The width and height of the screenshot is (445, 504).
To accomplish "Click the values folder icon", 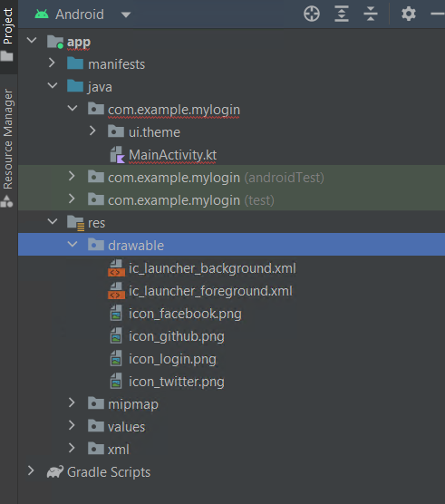I will (96, 425).
